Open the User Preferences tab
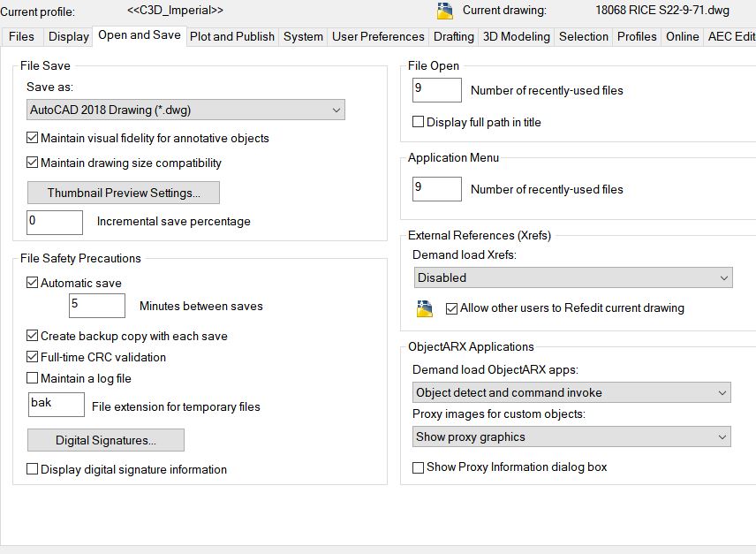Image resolution: width=756 pixels, height=554 pixels. (378, 36)
